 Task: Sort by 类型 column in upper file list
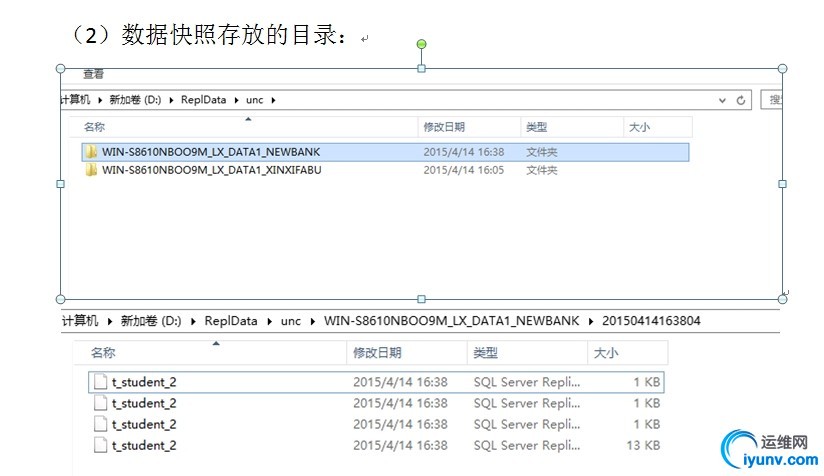click(537, 127)
